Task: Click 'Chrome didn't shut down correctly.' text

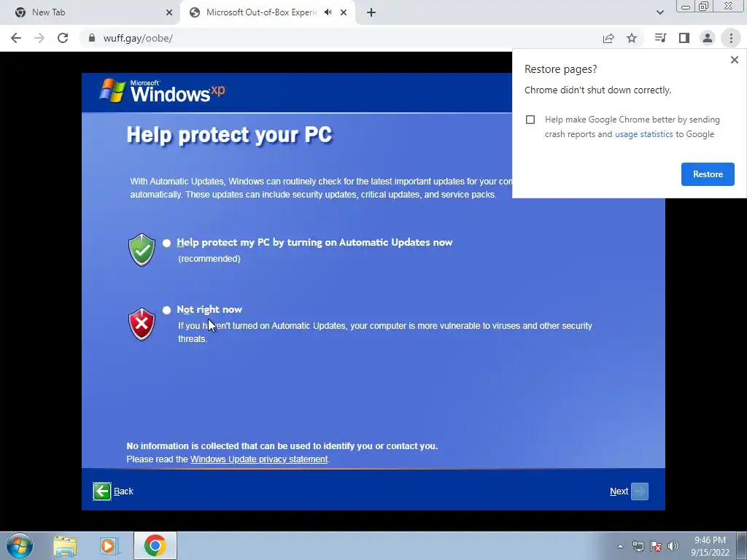Action: [x=597, y=90]
